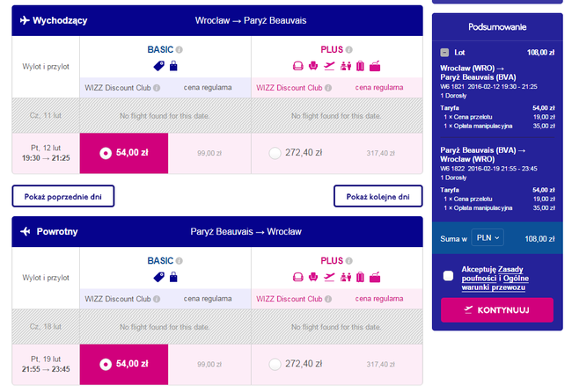Viewport: 572px width, 392px height.
Task: Click the BASIC info icon in outbound section
Action: coord(180,50)
